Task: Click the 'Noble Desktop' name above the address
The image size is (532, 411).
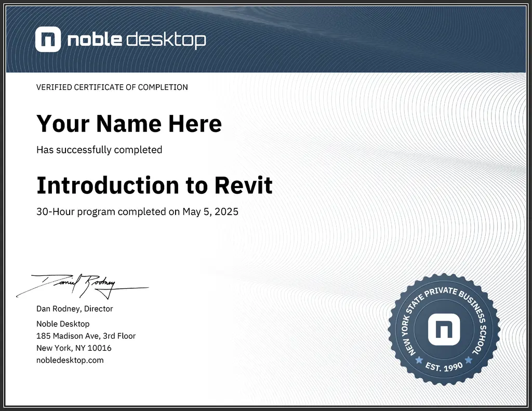Action: [x=63, y=324]
